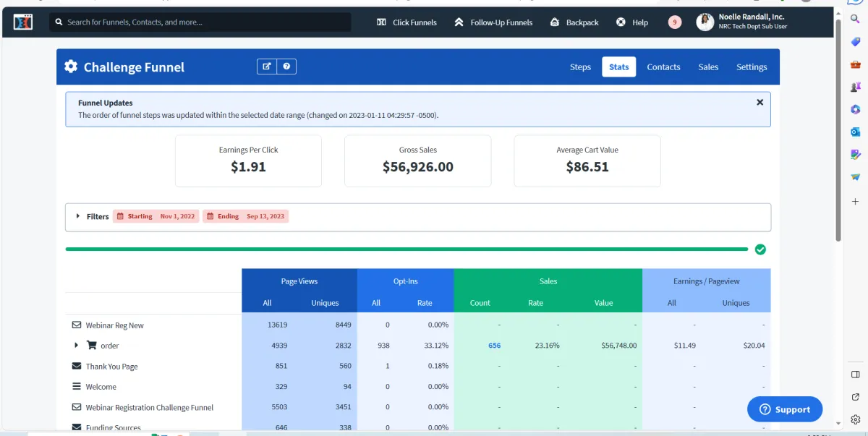Viewport: 868px width, 436px height.
Task: Click the sidebar open external link icon
Action: 855,397
